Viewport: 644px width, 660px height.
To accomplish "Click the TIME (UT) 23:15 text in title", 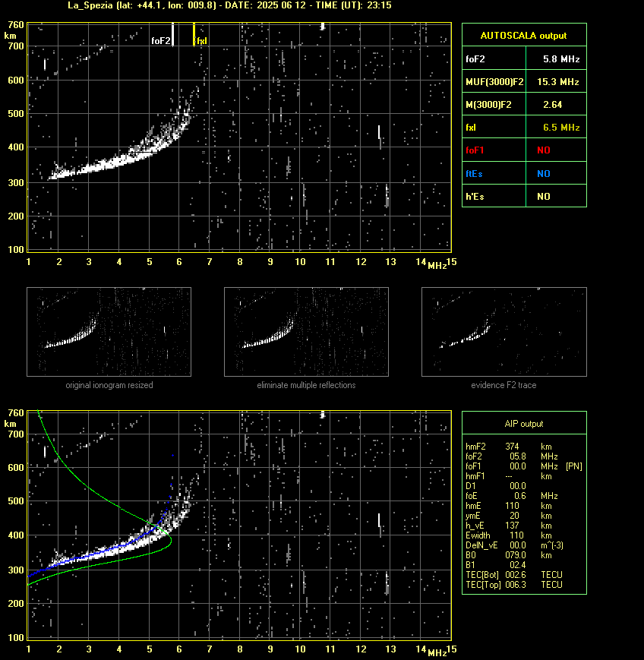I will pos(354,5).
